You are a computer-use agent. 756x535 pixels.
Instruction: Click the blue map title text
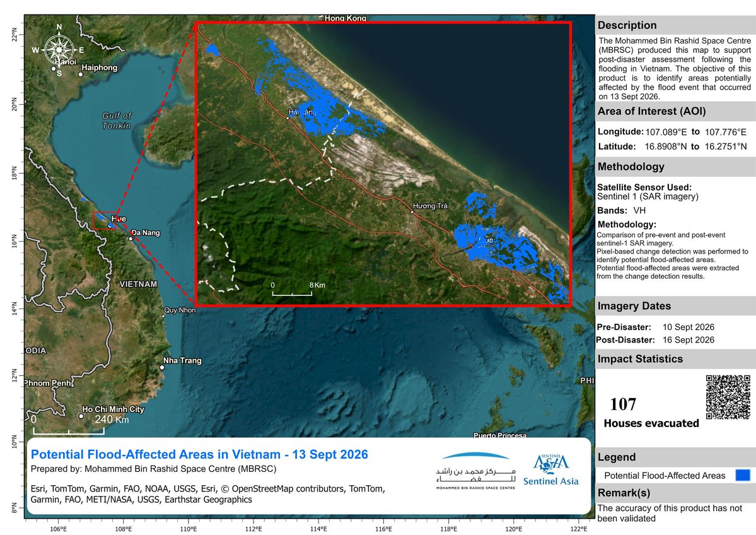click(x=200, y=454)
